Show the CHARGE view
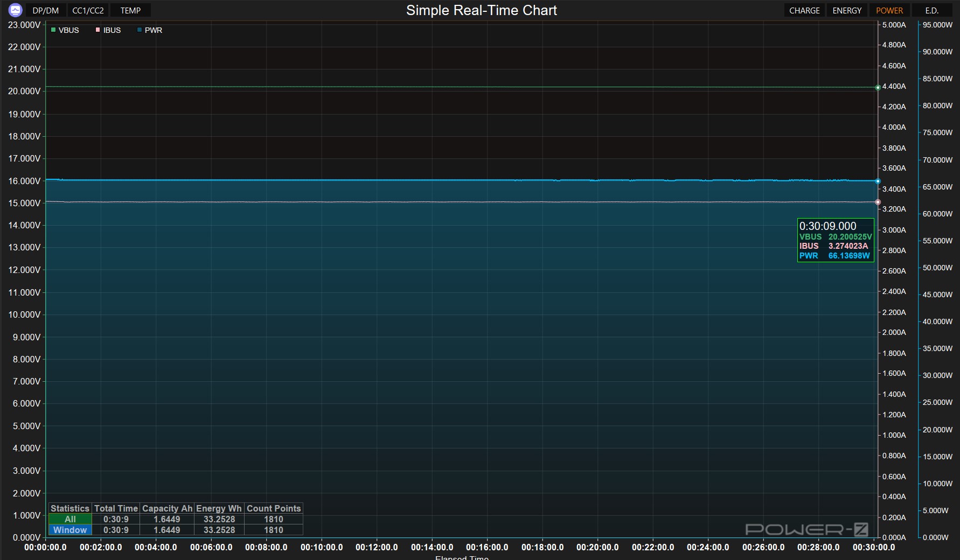This screenshot has width=960, height=560. pos(804,10)
